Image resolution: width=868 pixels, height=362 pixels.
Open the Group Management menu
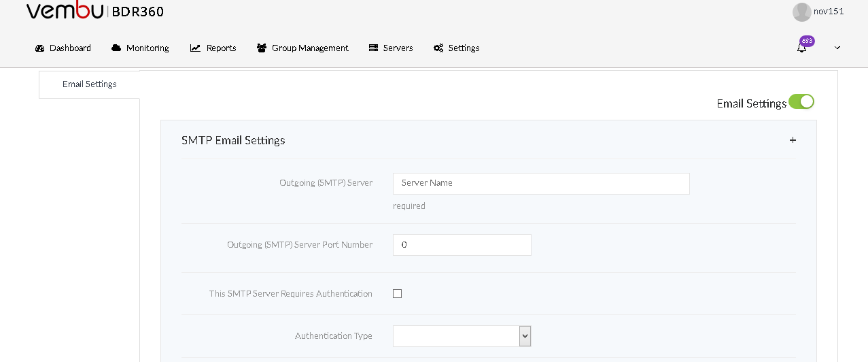[x=302, y=48]
